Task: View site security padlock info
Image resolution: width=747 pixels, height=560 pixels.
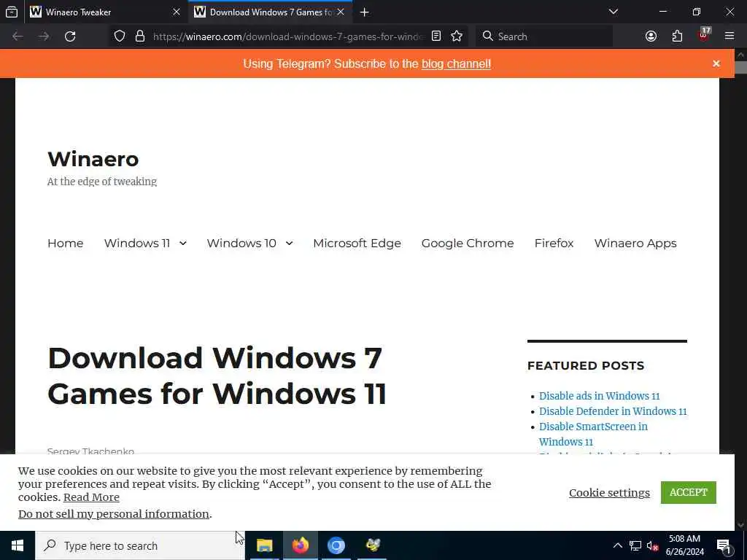Action: 139,36
